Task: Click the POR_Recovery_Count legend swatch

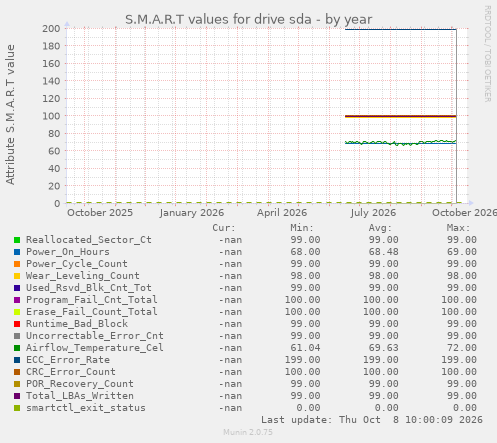Action: (17, 384)
